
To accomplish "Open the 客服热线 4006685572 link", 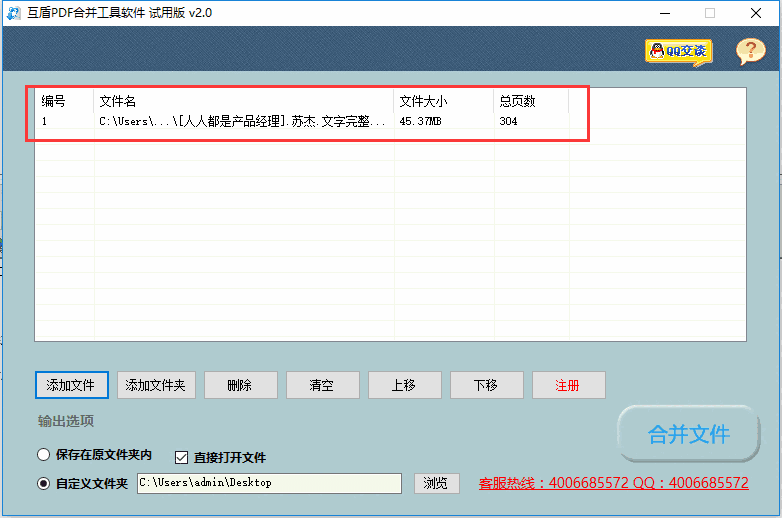I will tap(613, 483).
